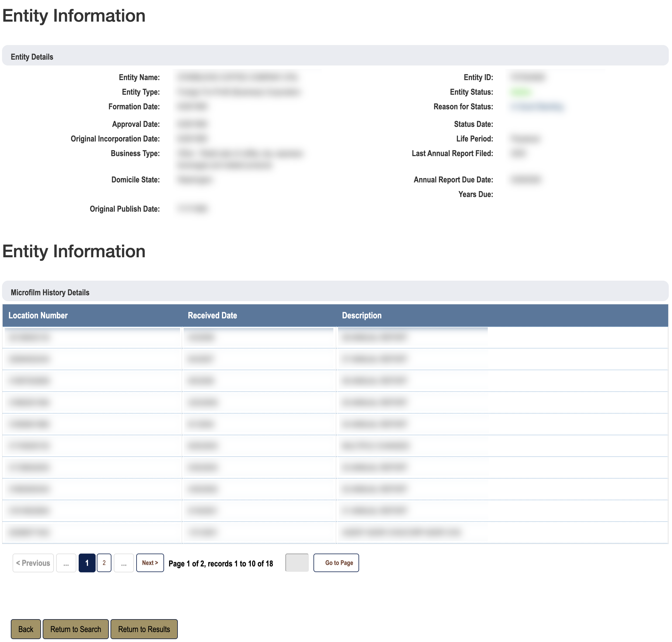Select current page 1 button

point(87,562)
